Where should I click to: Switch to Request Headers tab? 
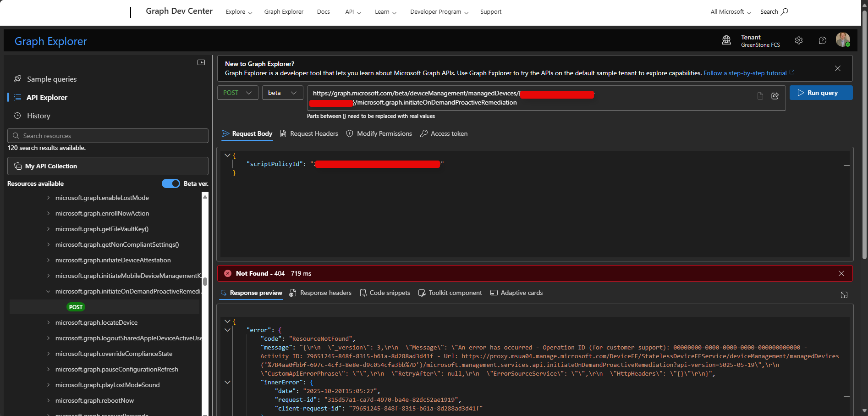(x=309, y=133)
